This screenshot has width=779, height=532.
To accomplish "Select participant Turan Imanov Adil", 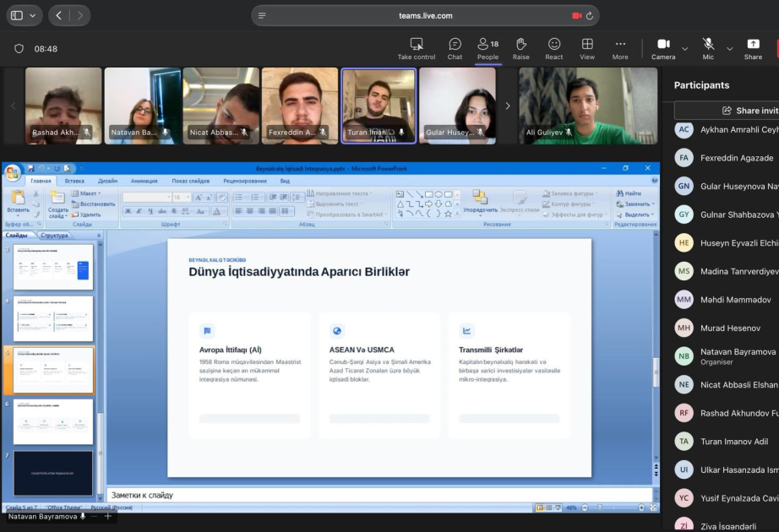I will coord(727,441).
